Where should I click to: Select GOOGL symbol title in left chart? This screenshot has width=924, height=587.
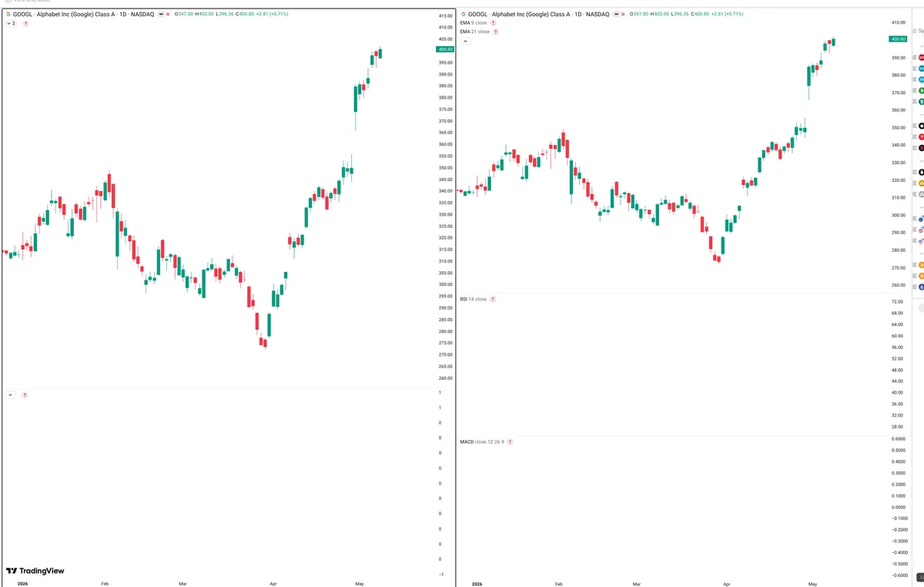click(83, 14)
